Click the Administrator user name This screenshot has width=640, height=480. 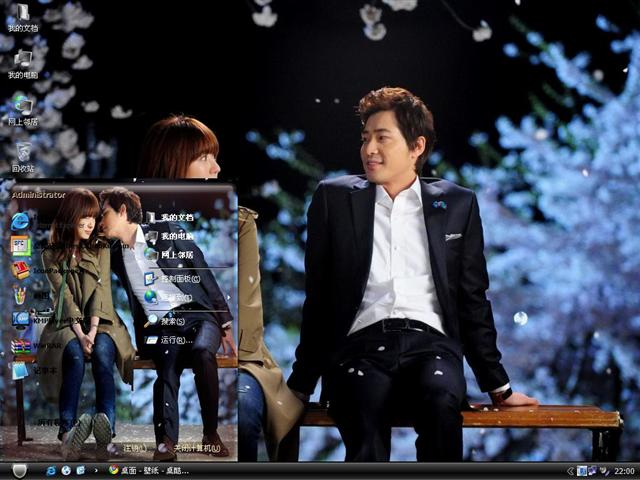38,195
